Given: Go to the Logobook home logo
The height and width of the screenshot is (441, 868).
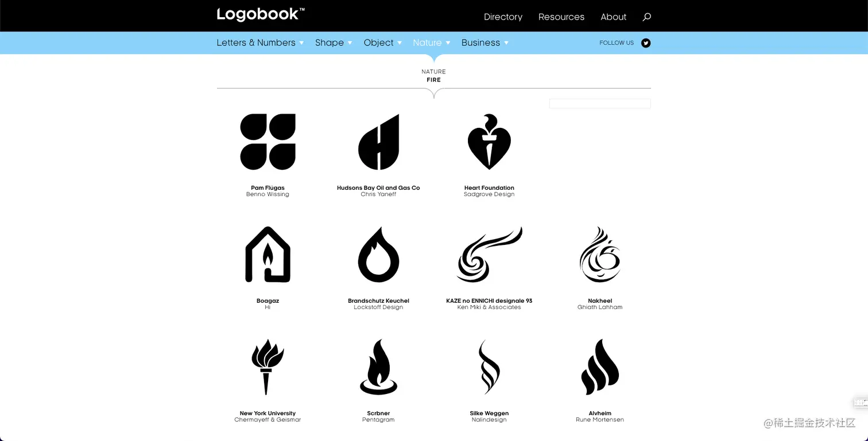Looking at the screenshot, I should pyautogui.click(x=261, y=14).
